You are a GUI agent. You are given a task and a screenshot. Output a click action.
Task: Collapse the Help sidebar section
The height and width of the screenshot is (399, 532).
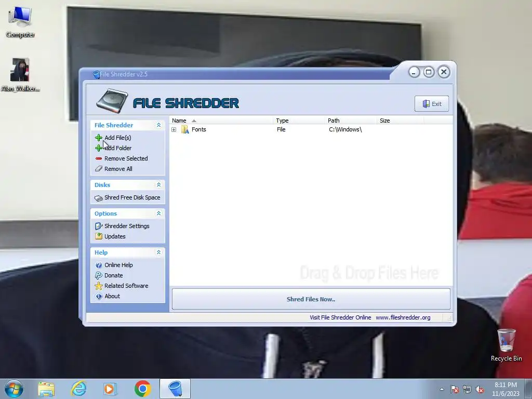click(158, 252)
